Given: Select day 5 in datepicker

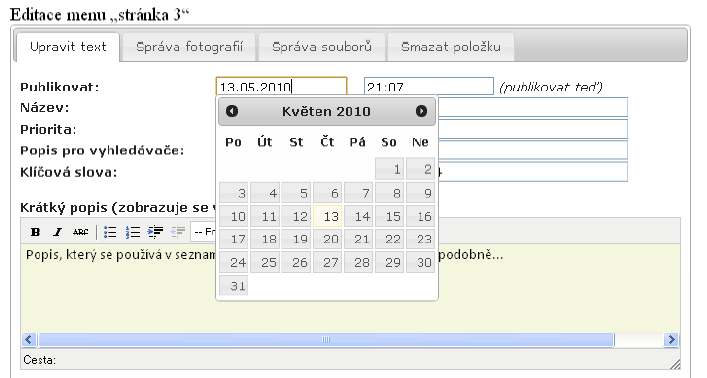Looking at the screenshot, I should 296,193.
